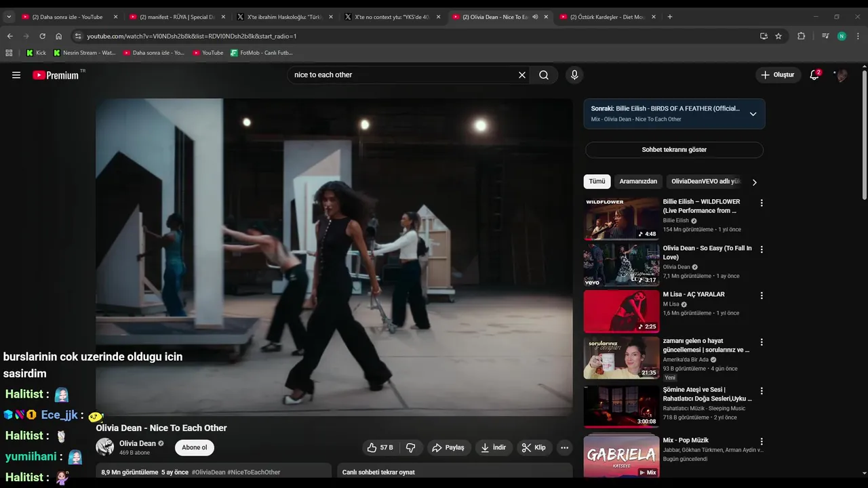Open options for zamanı gelen o hayat video

pyautogui.click(x=762, y=342)
